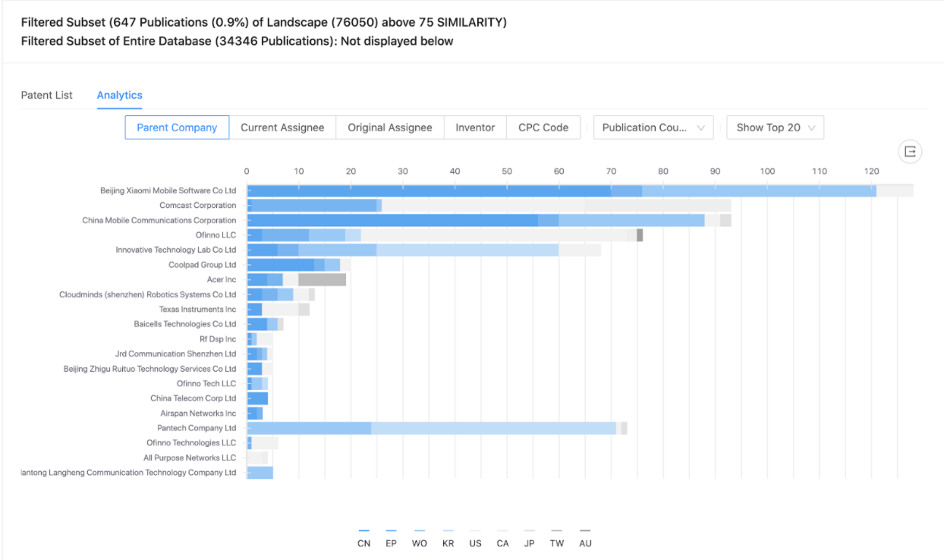The height and width of the screenshot is (560, 944).
Task: Click the Rf Dsp Inc label
Action: coord(218,339)
